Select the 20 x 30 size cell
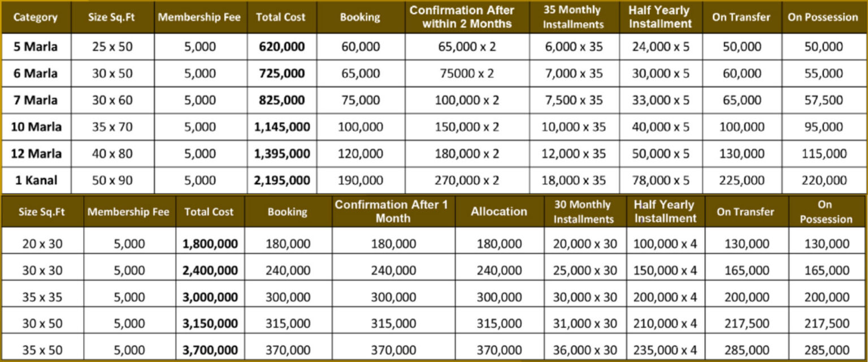Screen dimensions: 868x362 pyautogui.click(x=42, y=244)
